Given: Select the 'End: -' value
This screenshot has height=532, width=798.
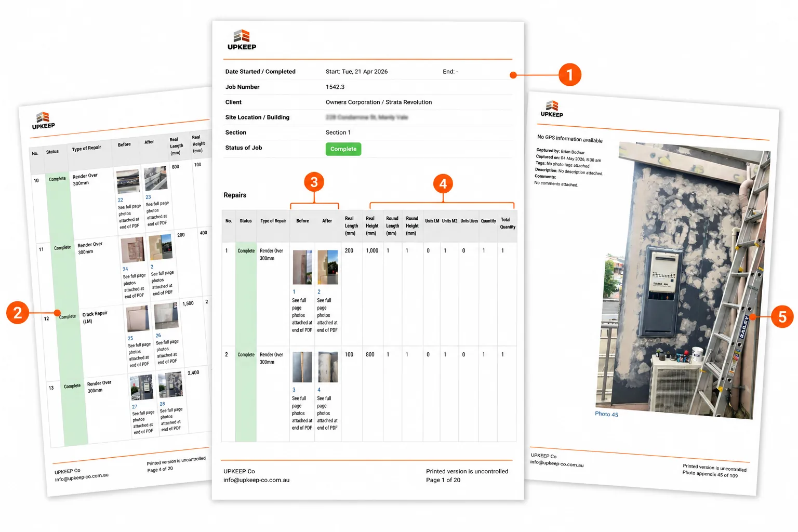Looking at the screenshot, I should click(450, 72).
